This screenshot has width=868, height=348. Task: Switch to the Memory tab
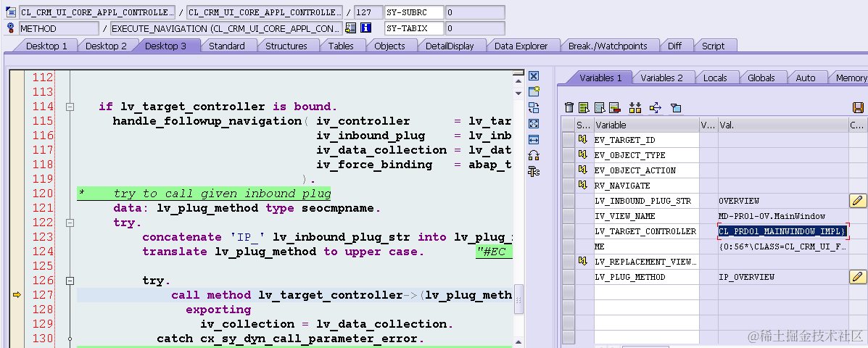[x=851, y=78]
